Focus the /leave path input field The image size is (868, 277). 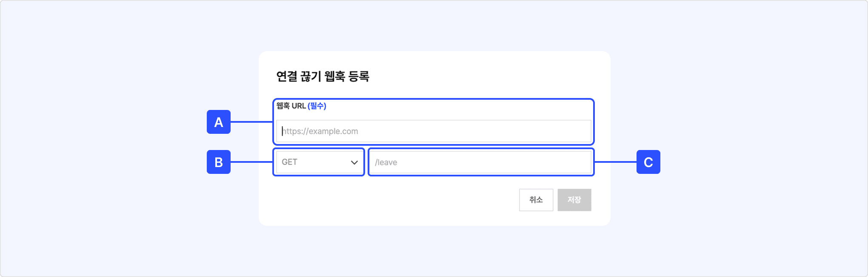[x=481, y=162]
